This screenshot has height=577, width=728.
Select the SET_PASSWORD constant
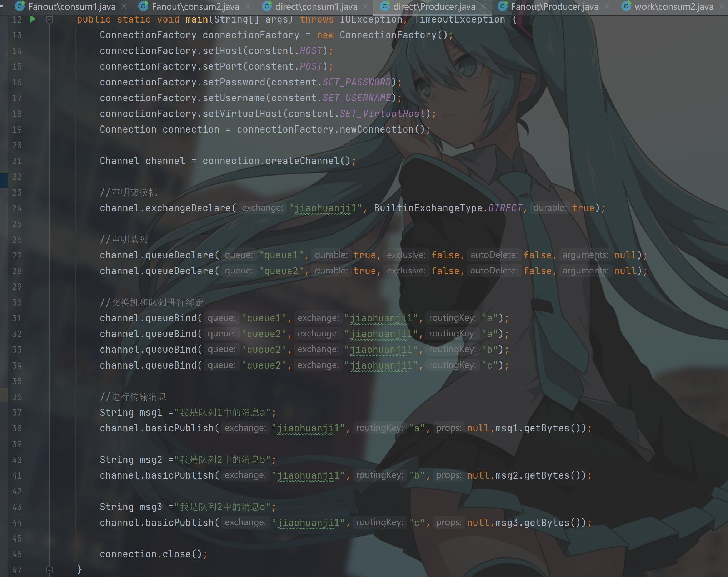[x=357, y=82]
